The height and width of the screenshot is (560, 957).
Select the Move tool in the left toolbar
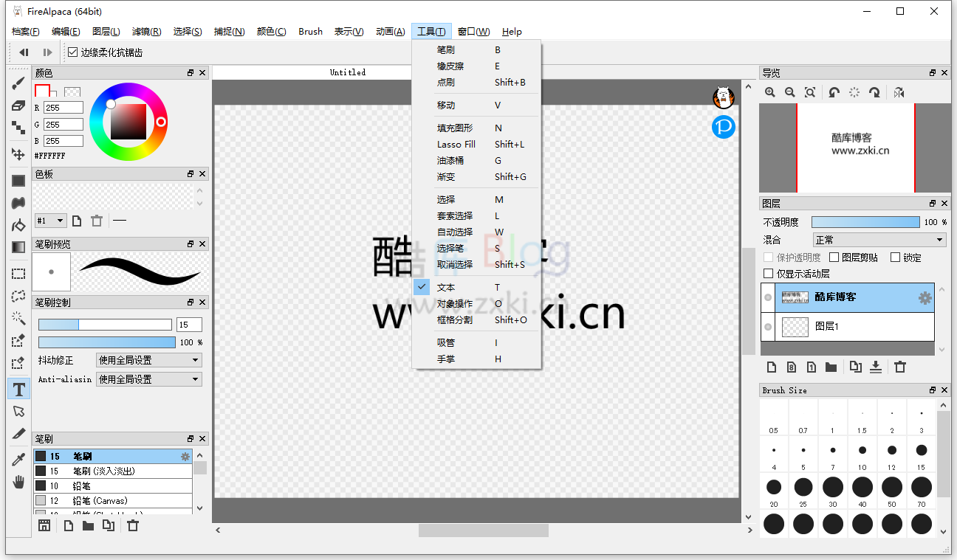tap(18, 153)
